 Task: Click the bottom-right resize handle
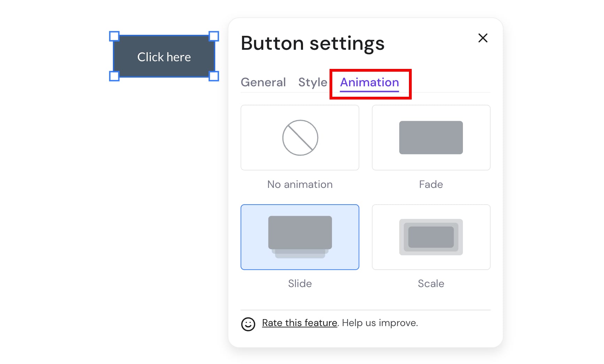click(214, 76)
